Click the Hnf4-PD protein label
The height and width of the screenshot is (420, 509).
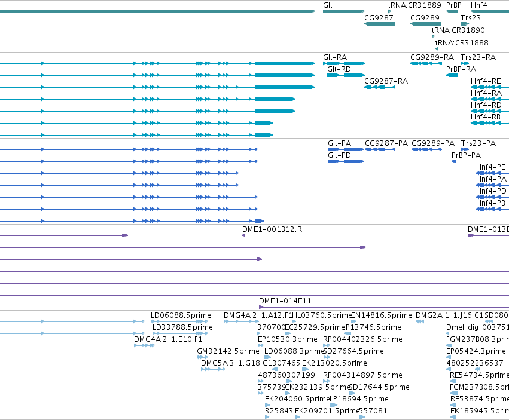pyautogui.click(x=491, y=191)
